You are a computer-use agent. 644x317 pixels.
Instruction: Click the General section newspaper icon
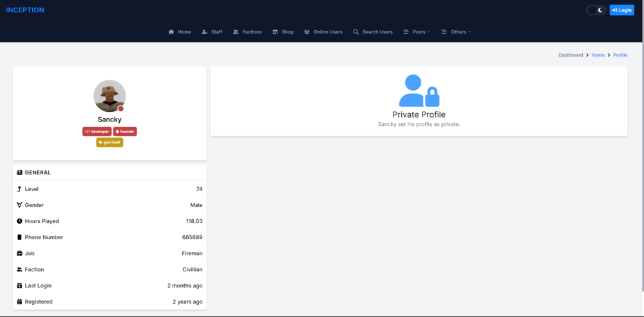tap(19, 173)
